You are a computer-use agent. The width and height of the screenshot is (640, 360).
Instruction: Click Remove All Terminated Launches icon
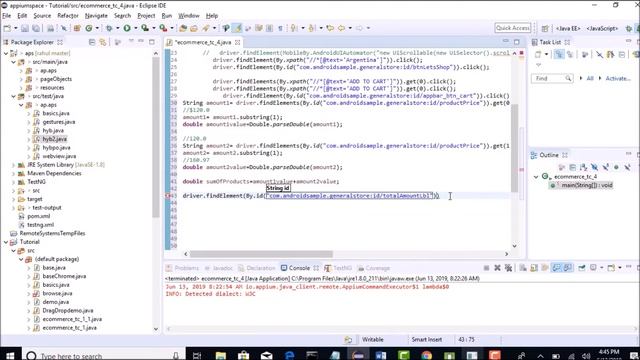508,268
